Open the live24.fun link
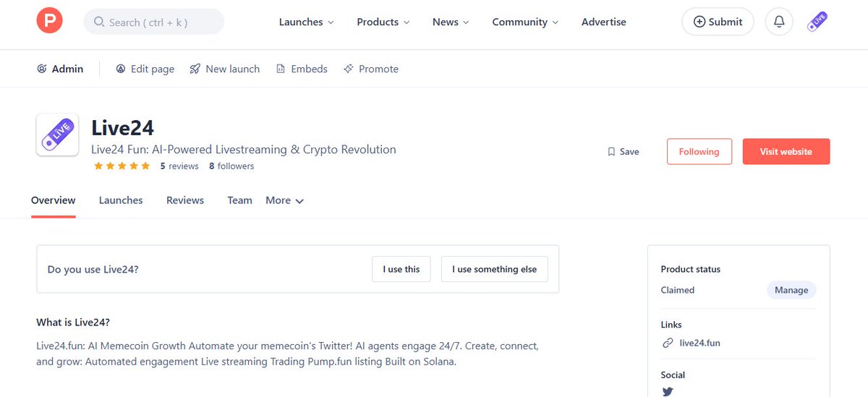868x397 pixels. 700,343
